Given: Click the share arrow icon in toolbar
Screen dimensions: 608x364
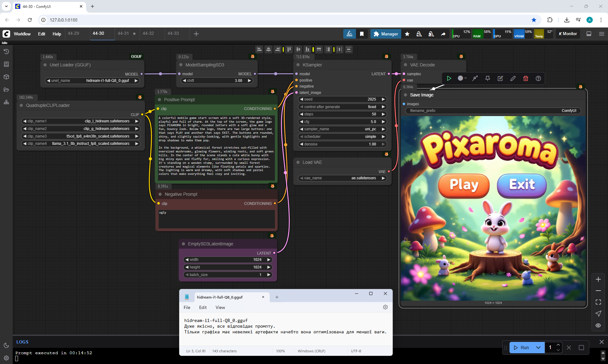Looking at the screenshot, I should click(443, 34).
